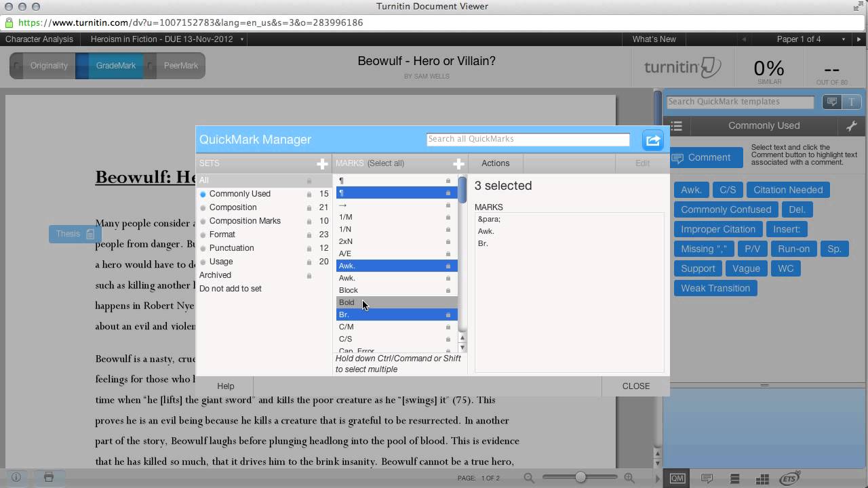This screenshot has height=488, width=868.
Task: Click the zoom out magnifier icon
Action: (x=529, y=478)
